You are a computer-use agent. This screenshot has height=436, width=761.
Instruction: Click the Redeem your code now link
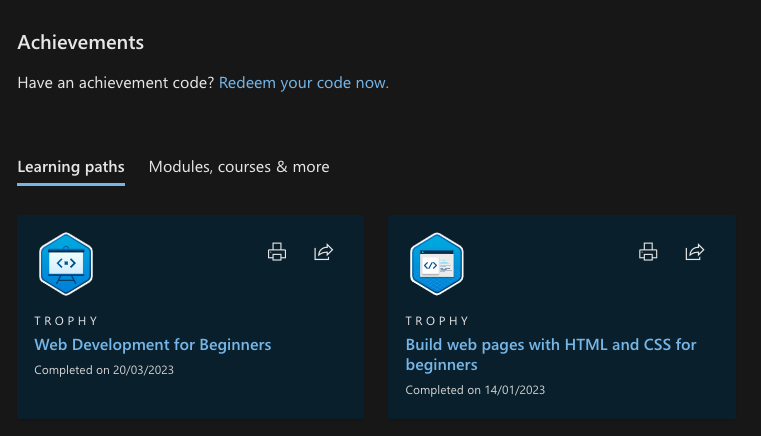pos(304,83)
